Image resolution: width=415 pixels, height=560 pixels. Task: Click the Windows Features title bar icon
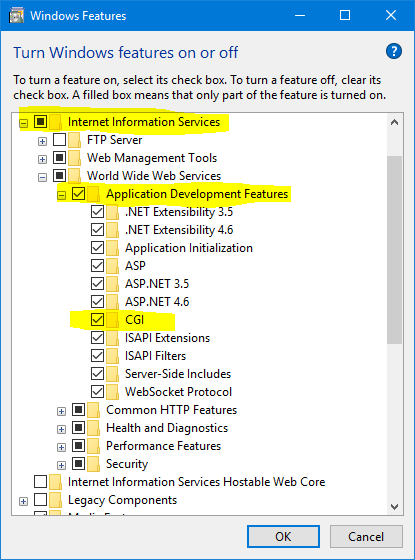pyautogui.click(x=16, y=16)
